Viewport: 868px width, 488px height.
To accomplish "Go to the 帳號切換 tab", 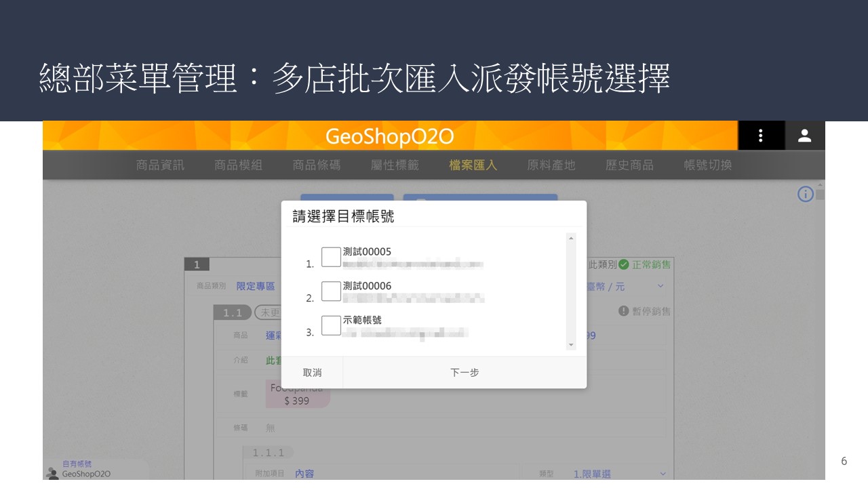I will coord(707,165).
